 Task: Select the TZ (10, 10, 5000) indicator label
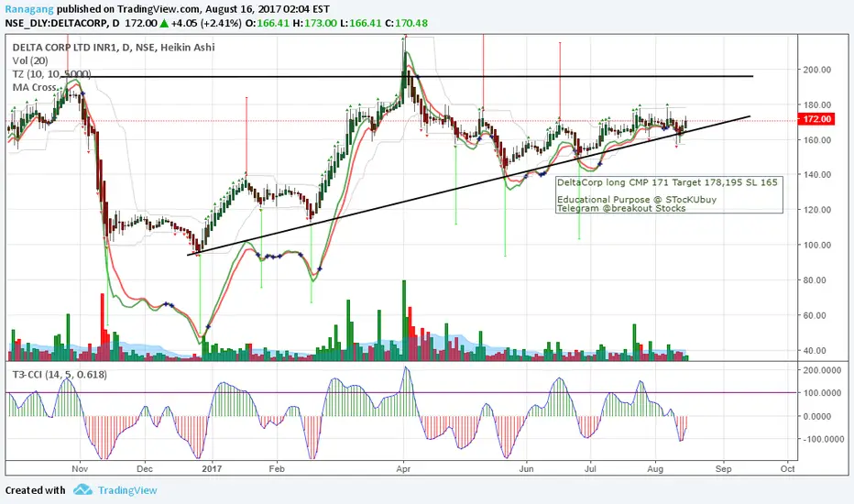point(51,74)
